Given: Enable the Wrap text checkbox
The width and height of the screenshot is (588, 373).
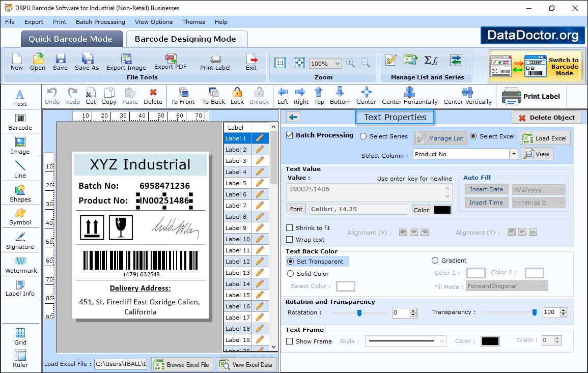Looking at the screenshot, I should pyautogui.click(x=290, y=240).
